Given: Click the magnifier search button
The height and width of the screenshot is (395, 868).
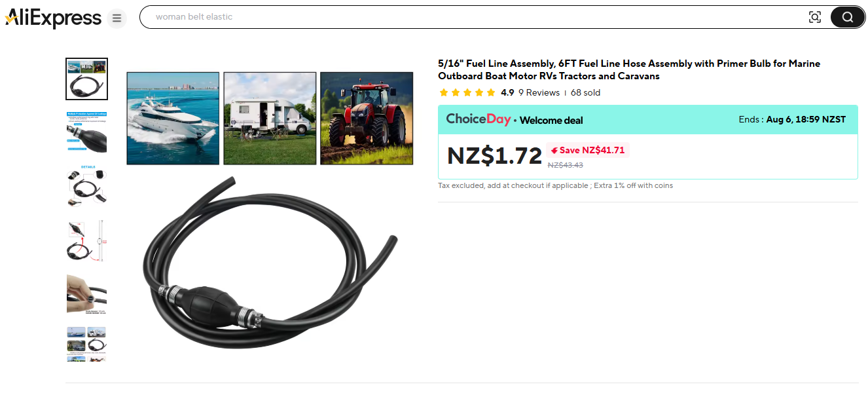Looking at the screenshot, I should pyautogui.click(x=848, y=17).
